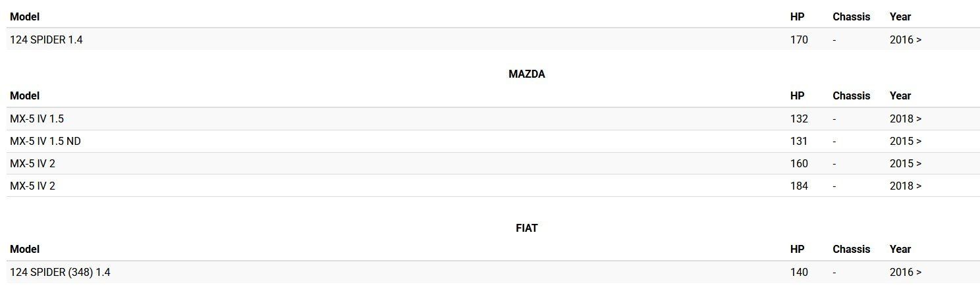Click the 2018 > year of MX-5 IV 1.5
Viewport: 980px width, 295px height.
click(x=905, y=119)
